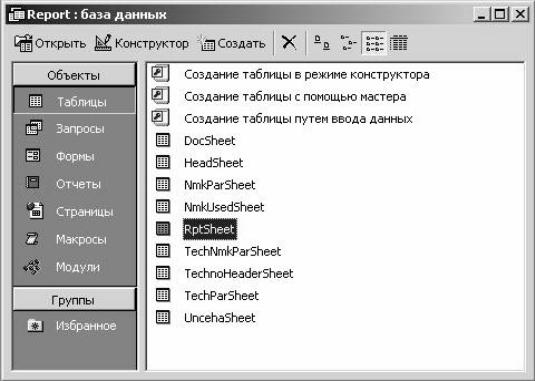Click the Конструктор toolbar button

141,43
